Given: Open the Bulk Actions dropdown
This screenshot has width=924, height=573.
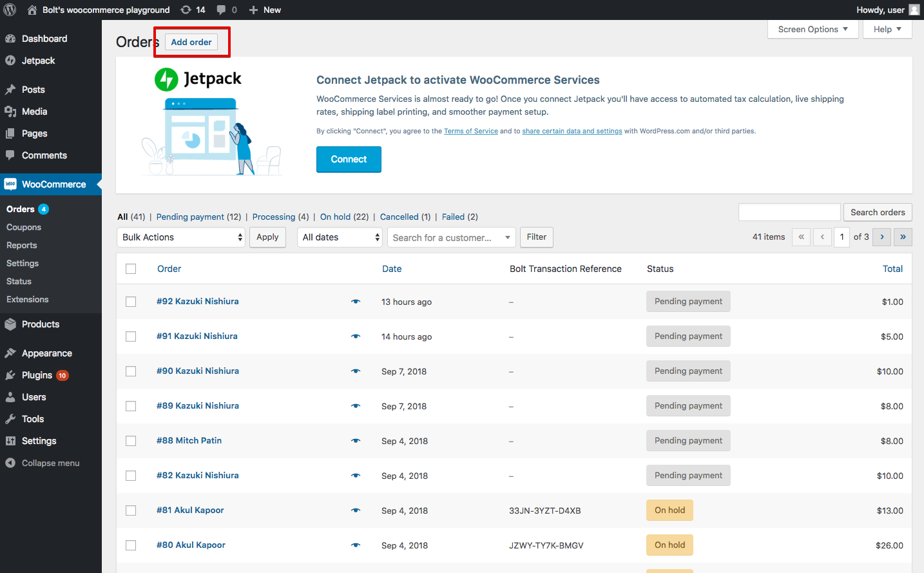Looking at the screenshot, I should point(181,237).
